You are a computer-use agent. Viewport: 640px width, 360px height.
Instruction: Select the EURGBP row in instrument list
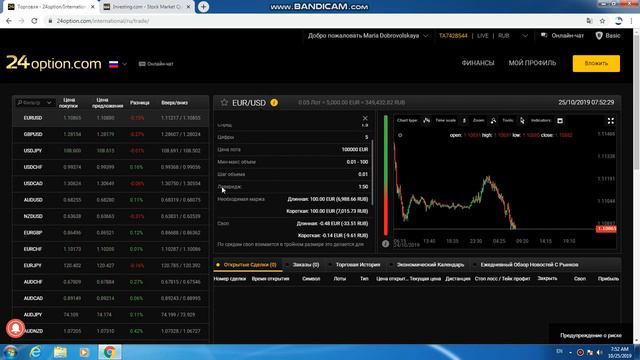coord(111,232)
